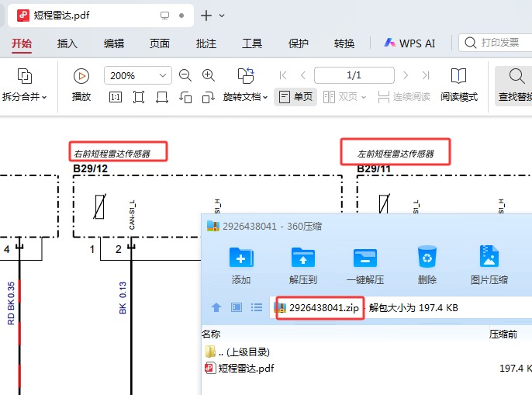Sort by 名称 column header
The image size is (532, 395).
pos(211,334)
